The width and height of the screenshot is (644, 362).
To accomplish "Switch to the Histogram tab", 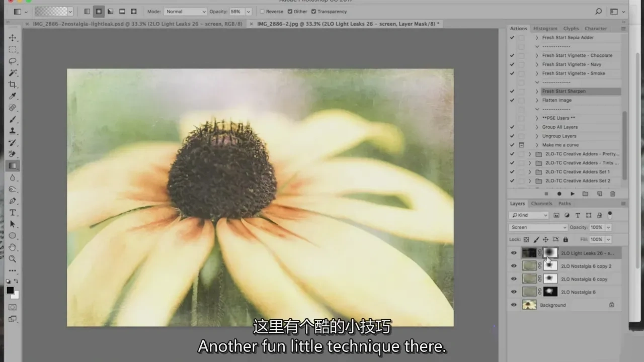I will [545, 29].
